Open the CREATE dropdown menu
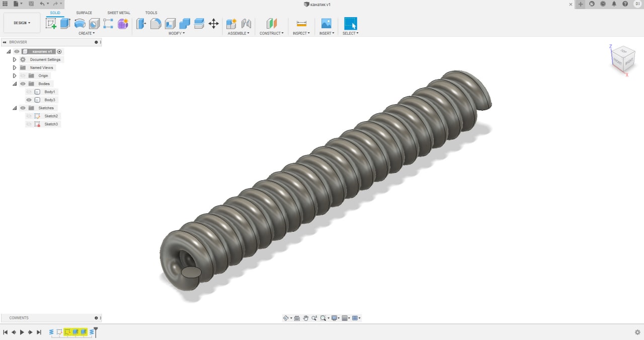 pos(87,33)
